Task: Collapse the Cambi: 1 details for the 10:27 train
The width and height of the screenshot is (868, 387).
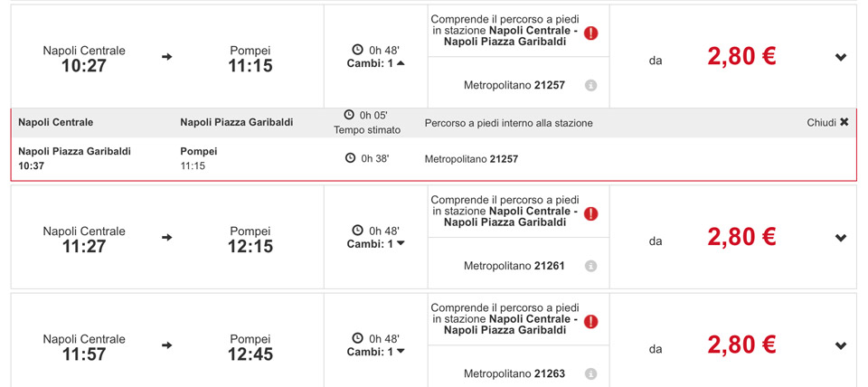Action: coord(401,63)
